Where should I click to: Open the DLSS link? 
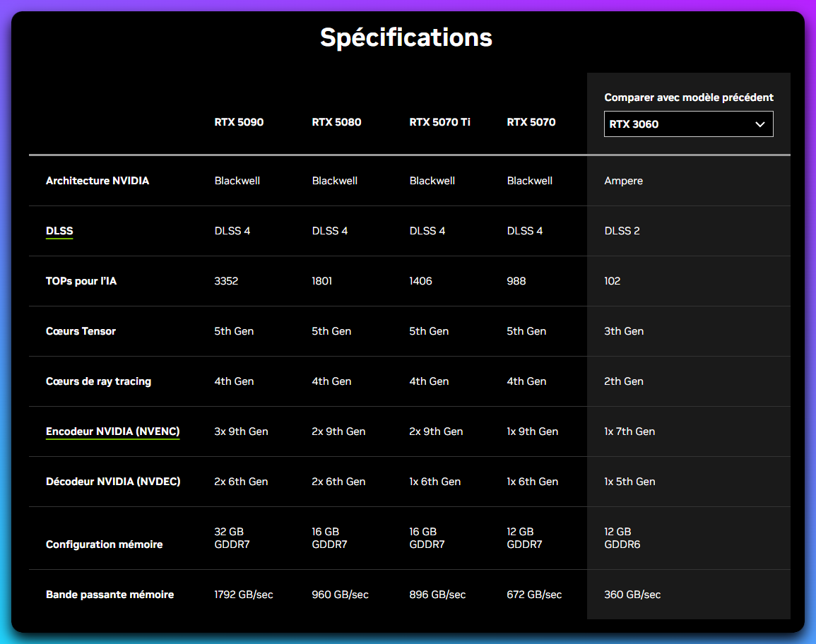(x=59, y=230)
